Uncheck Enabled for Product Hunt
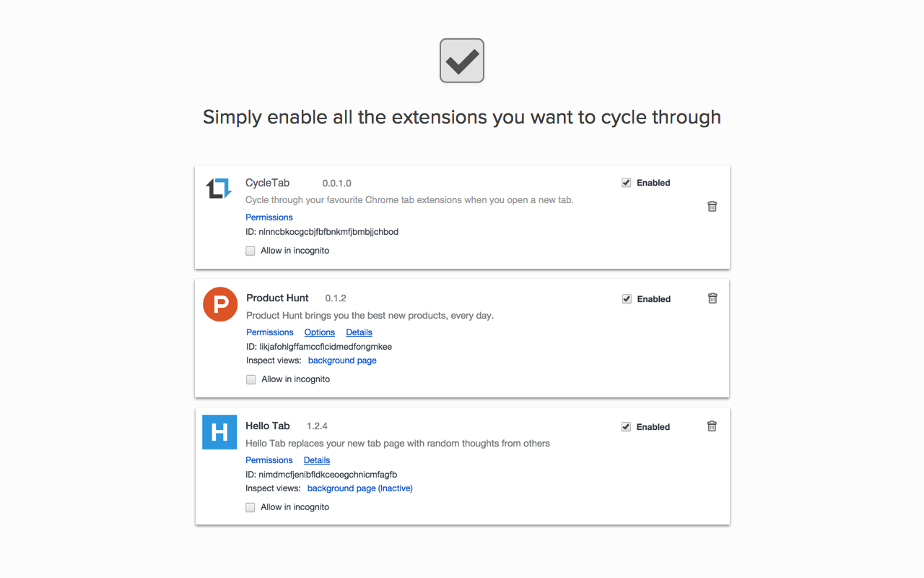924x578 pixels. (627, 299)
